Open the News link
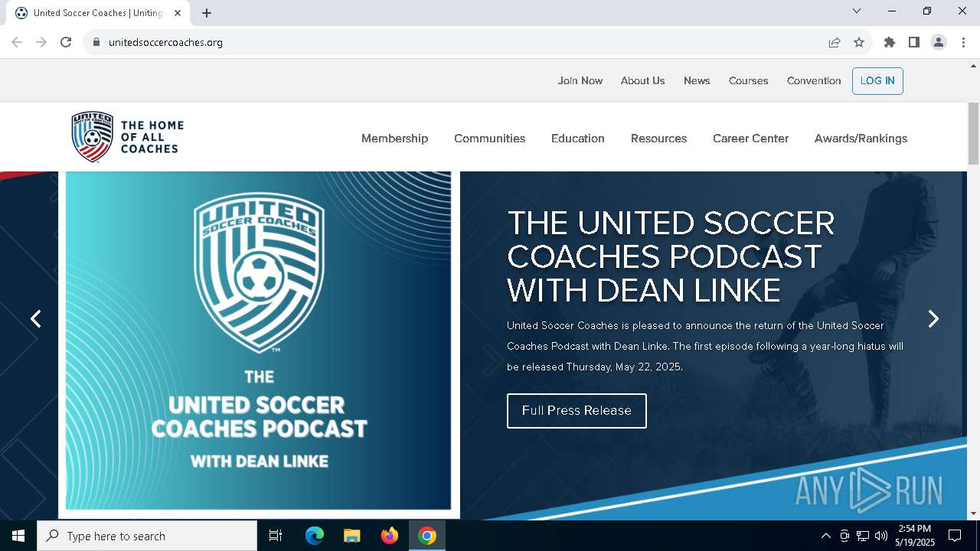 697,80
